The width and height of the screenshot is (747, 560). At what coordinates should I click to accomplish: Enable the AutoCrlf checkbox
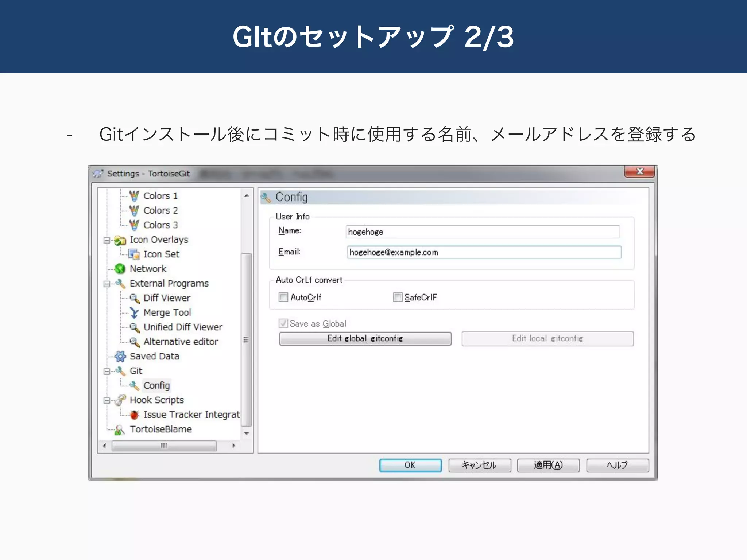point(283,297)
